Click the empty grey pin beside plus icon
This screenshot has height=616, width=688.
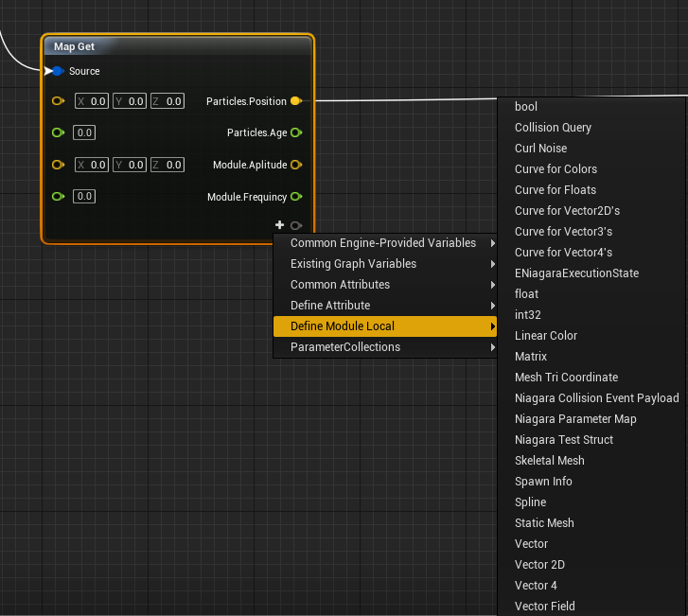(296, 225)
